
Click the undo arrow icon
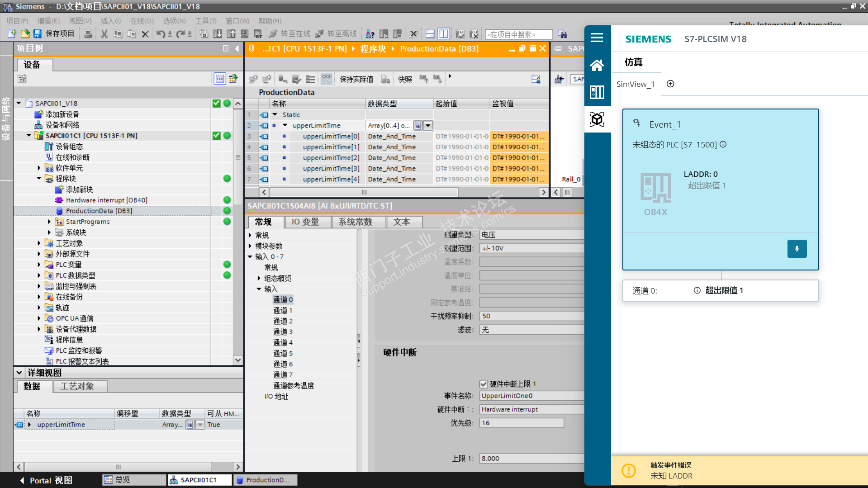coord(161,34)
